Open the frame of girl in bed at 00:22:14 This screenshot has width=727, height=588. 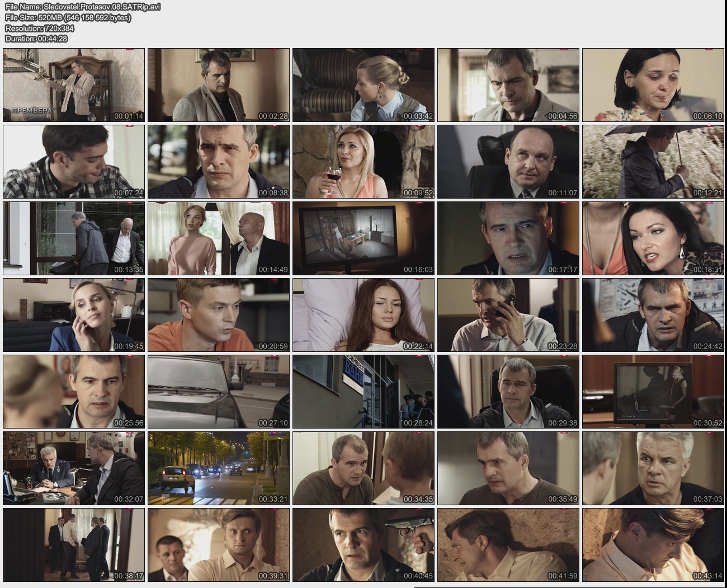pyautogui.click(x=363, y=315)
